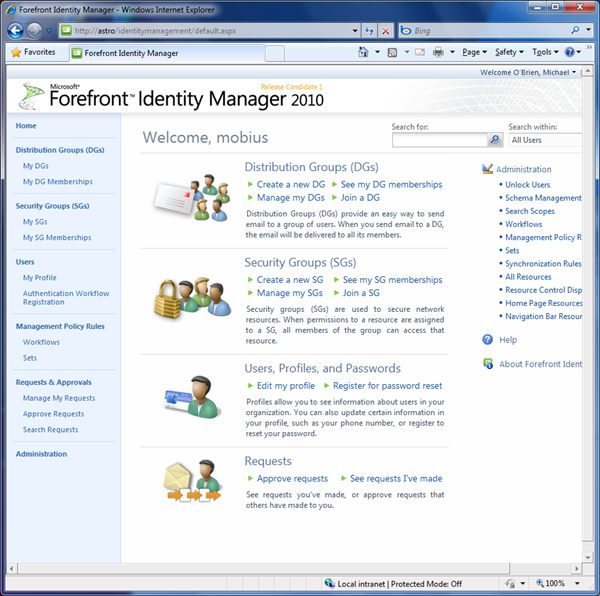Click the security report status bar icon
600x596 pixels.
(510, 583)
